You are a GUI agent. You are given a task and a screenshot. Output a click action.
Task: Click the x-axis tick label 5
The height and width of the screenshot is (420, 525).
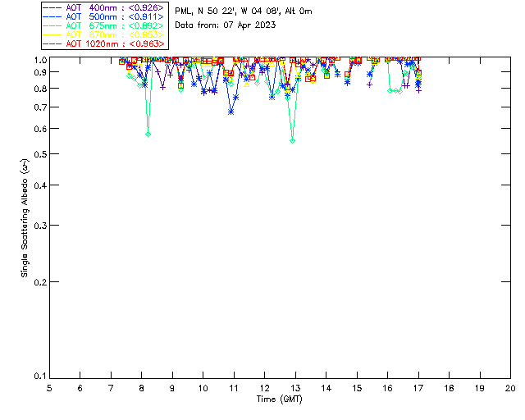pyautogui.click(x=49, y=388)
